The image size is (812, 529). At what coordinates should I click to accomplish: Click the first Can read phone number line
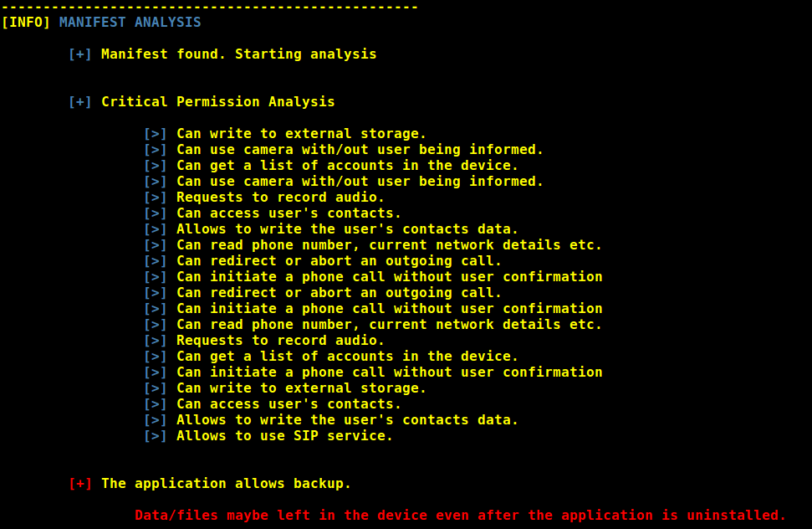coord(389,245)
